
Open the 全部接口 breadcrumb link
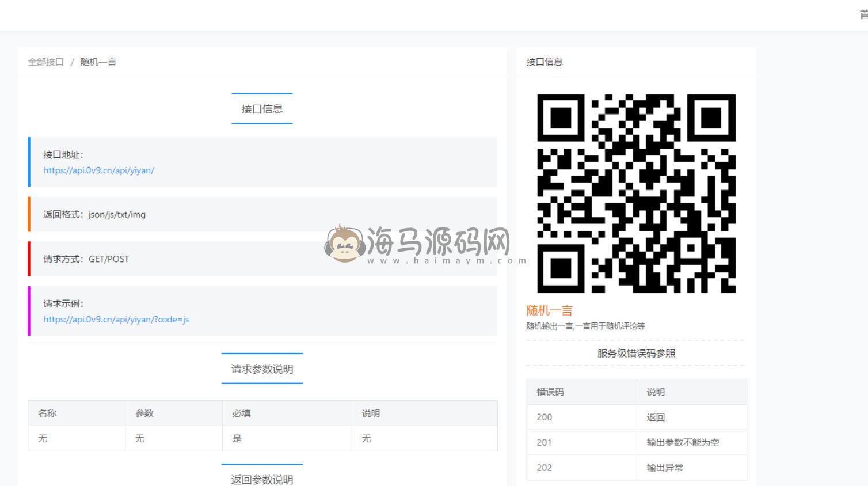(x=45, y=62)
